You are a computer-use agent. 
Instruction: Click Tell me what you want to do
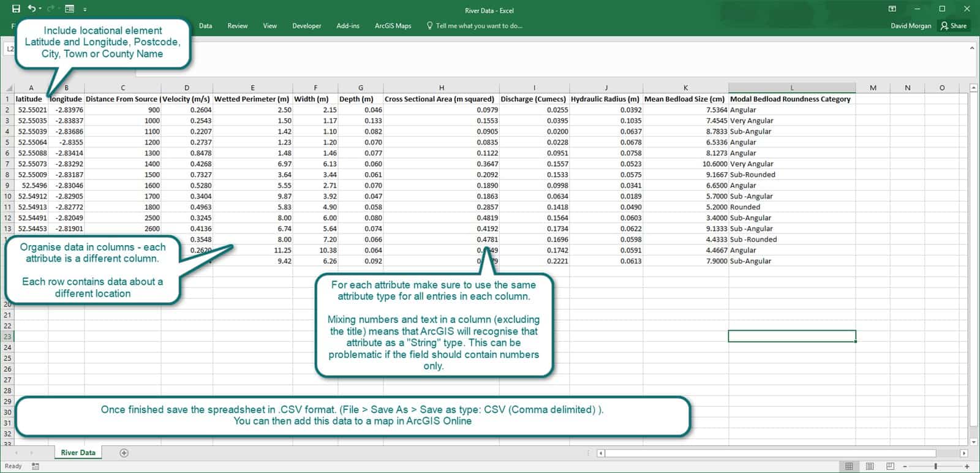pos(478,26)
